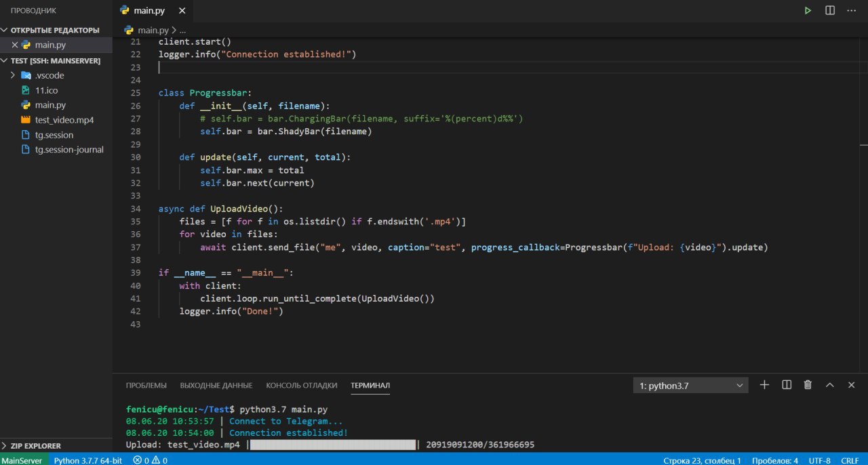Screen dimensions: 868x465
Task: Select the tg.session file
Action: pos(54,135)
